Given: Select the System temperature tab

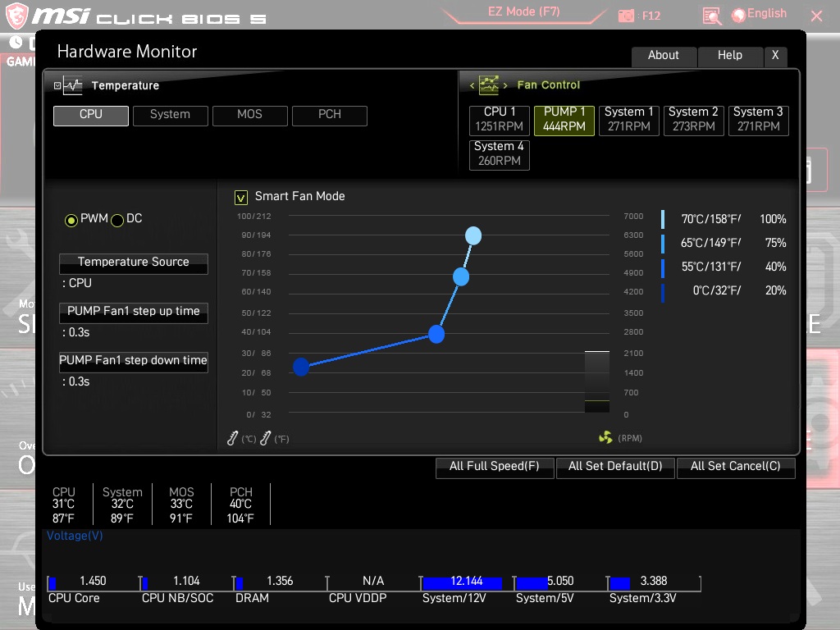Looking at the screenshot, I should 171,115.
